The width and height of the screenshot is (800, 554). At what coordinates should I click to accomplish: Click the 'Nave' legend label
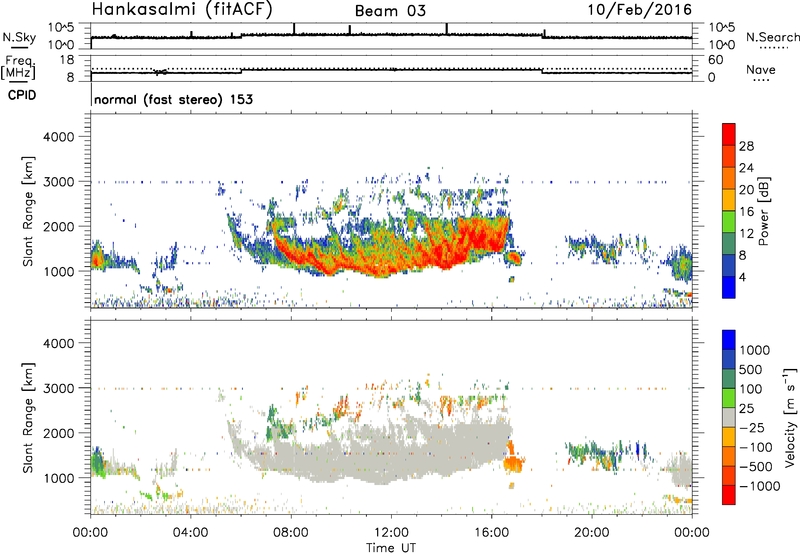click(761, 69)
